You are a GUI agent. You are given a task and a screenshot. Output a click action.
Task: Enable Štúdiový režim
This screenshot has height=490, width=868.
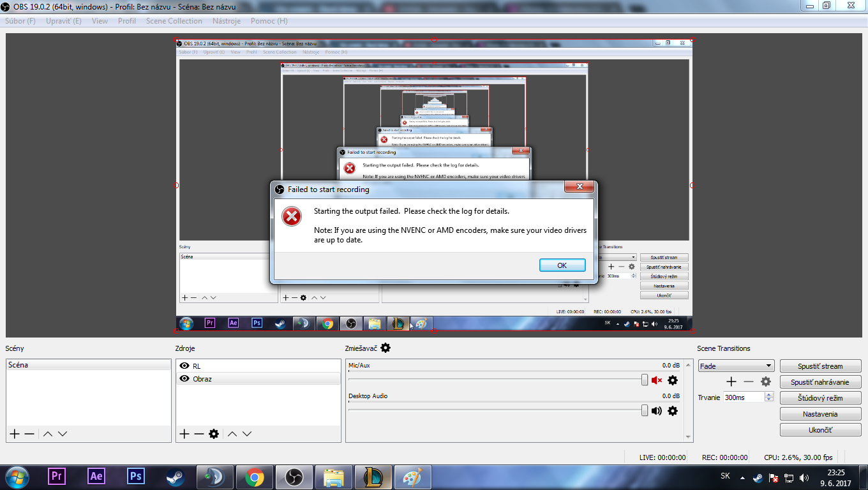(x=821, y=398)
